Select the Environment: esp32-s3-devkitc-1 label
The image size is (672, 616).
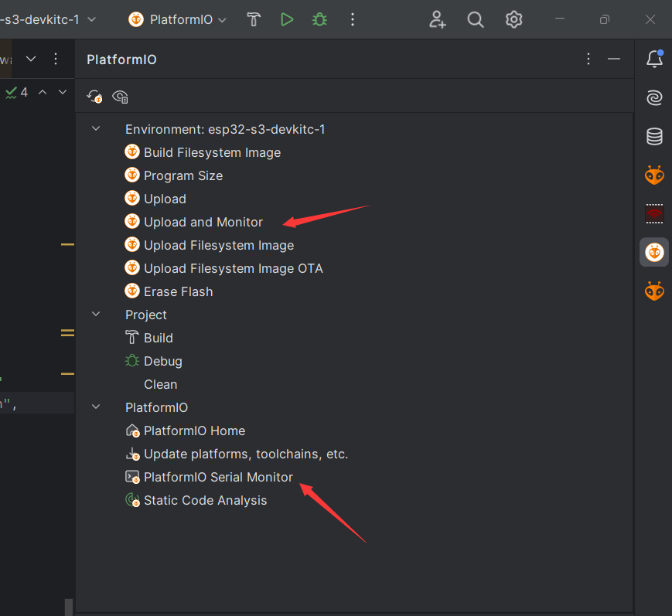point(225,129)
